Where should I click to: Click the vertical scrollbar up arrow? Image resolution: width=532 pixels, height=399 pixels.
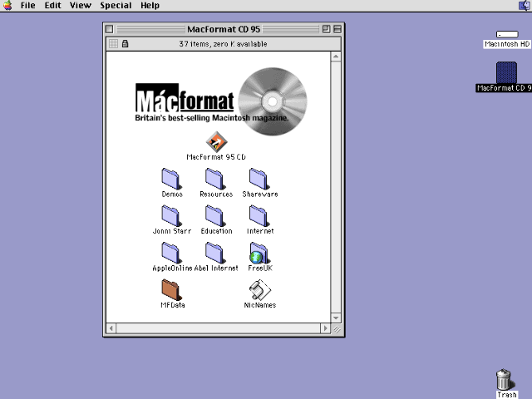(x=336, y=57)
